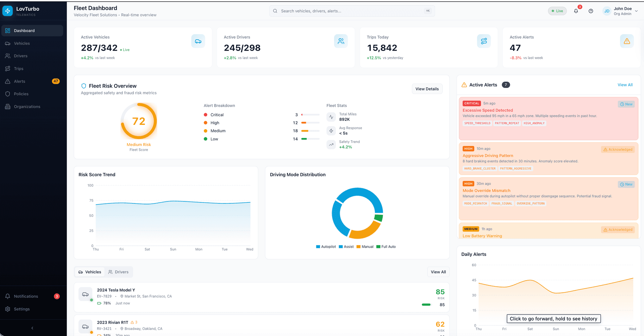Image resolution: width=644 pixels, height=336 pixels.
Task: Click the help question mark icon
Action: tap(591, 11)
